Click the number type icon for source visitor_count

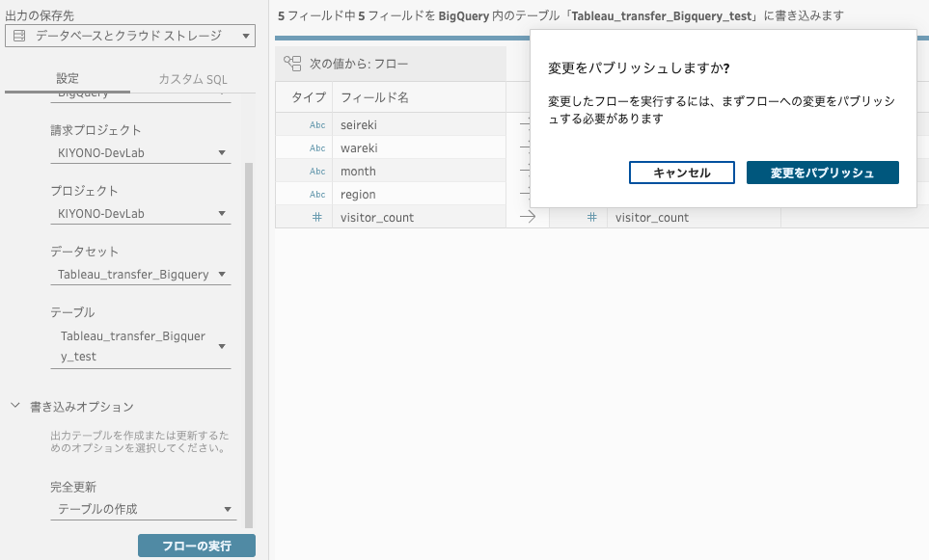(x=317, y=217)
